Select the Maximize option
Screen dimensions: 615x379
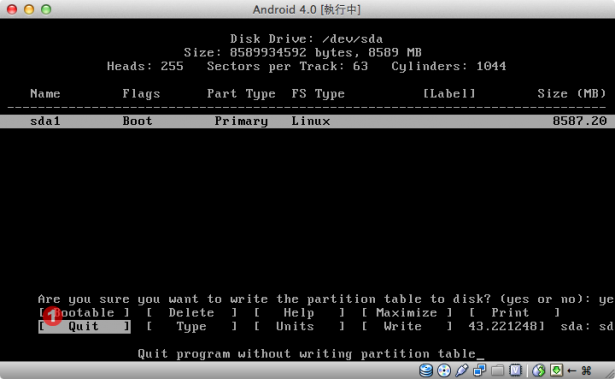coord(407,313)
